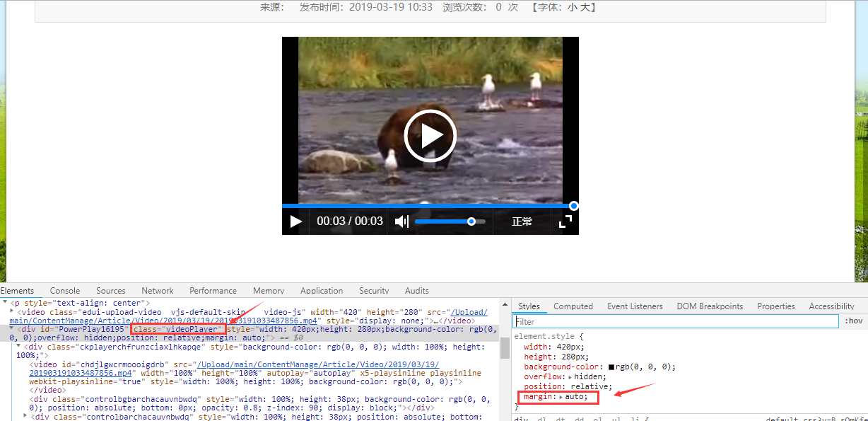The width and height of the screenshot is (868, 421).
Task: Click the black background-color swatch in Styles
Action: [x=611, y=367]
